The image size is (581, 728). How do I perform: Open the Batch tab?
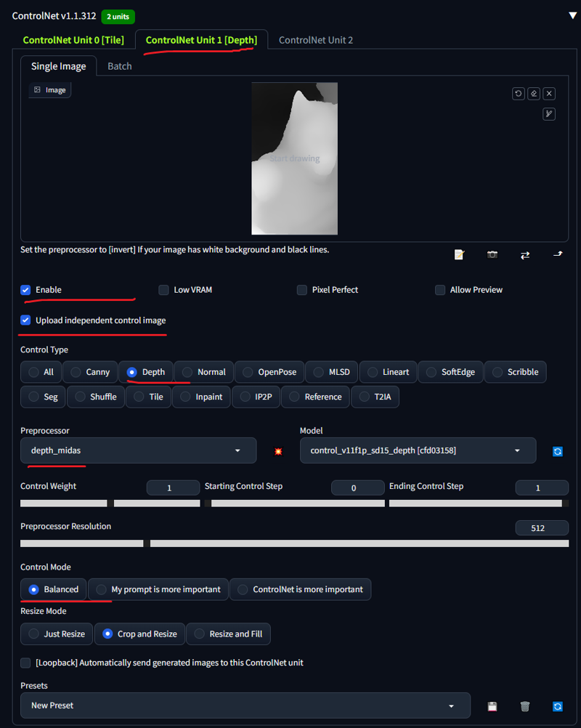point(120,66)
